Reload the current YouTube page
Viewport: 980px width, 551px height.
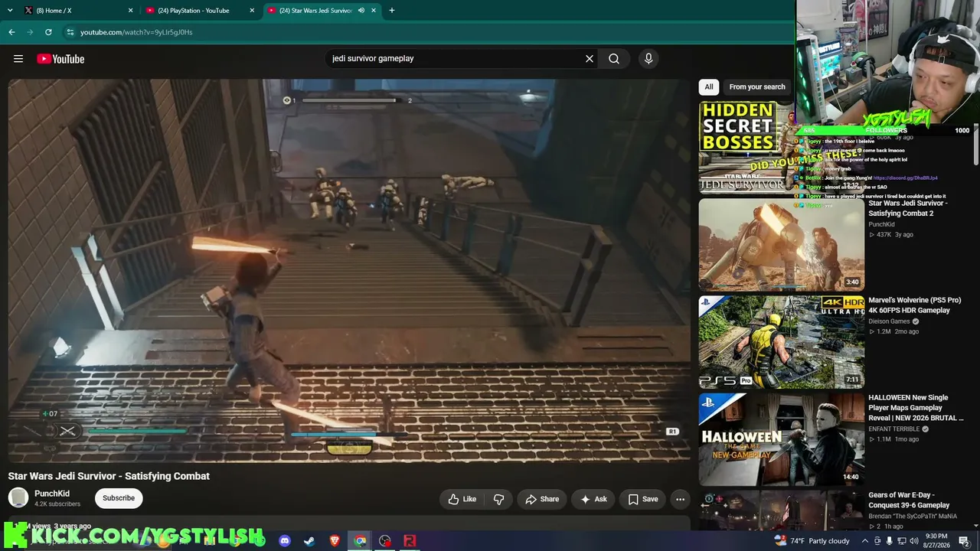(48, 32)
